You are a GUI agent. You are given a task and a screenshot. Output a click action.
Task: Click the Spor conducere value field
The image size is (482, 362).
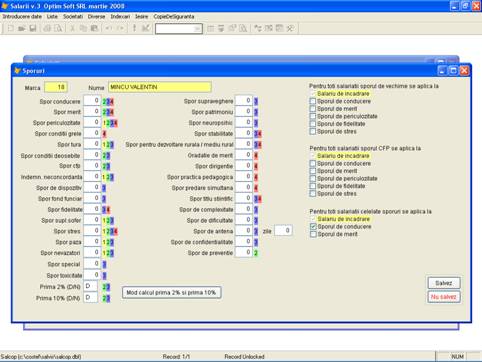[x=92, y=101]
